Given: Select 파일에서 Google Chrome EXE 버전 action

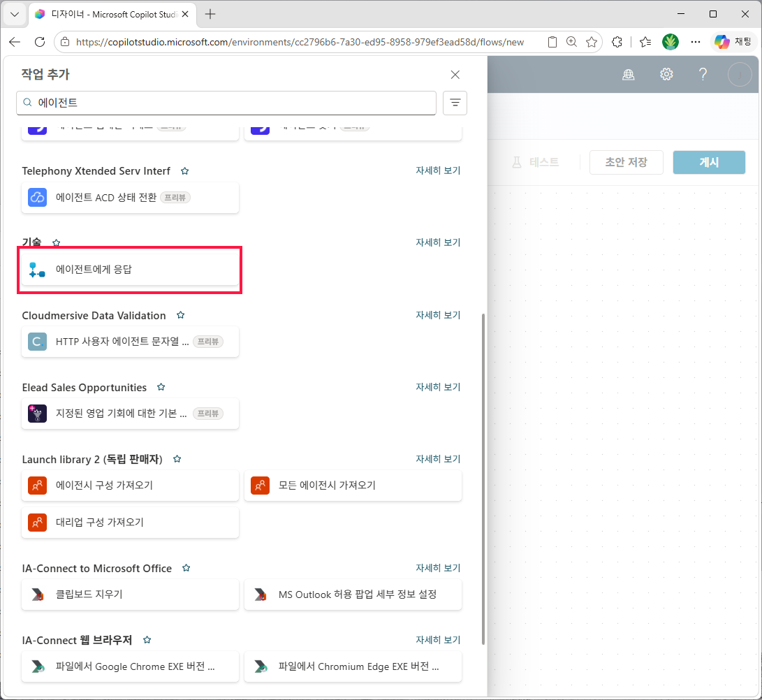Looking at the screenshot, I should coord(130,666).
